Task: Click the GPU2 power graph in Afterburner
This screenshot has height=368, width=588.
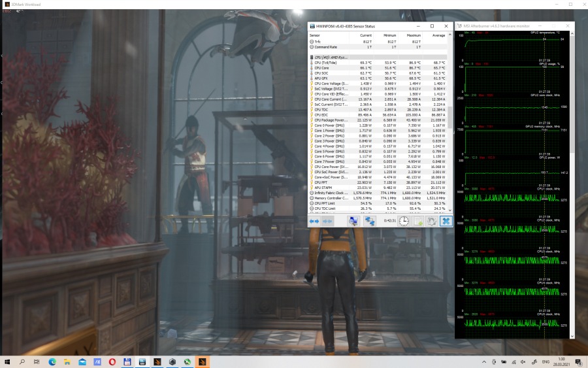Action: pyautogui.click(x=512, y=172)
